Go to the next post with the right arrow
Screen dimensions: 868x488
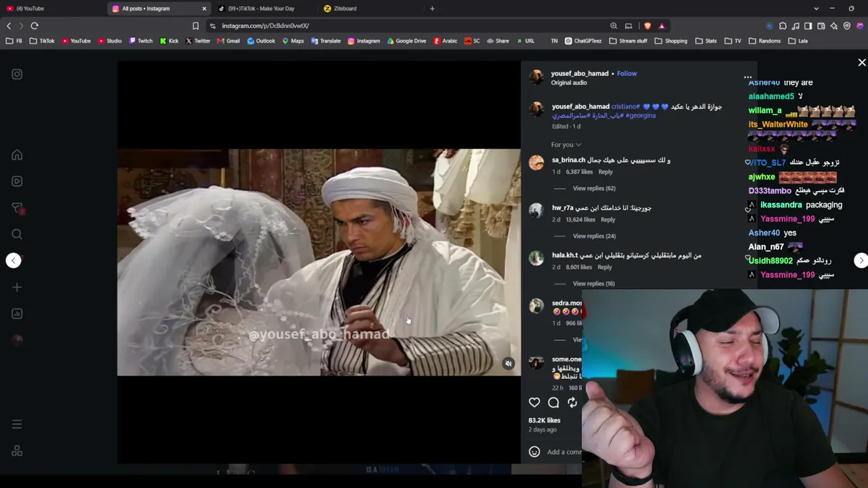(861, 261)
